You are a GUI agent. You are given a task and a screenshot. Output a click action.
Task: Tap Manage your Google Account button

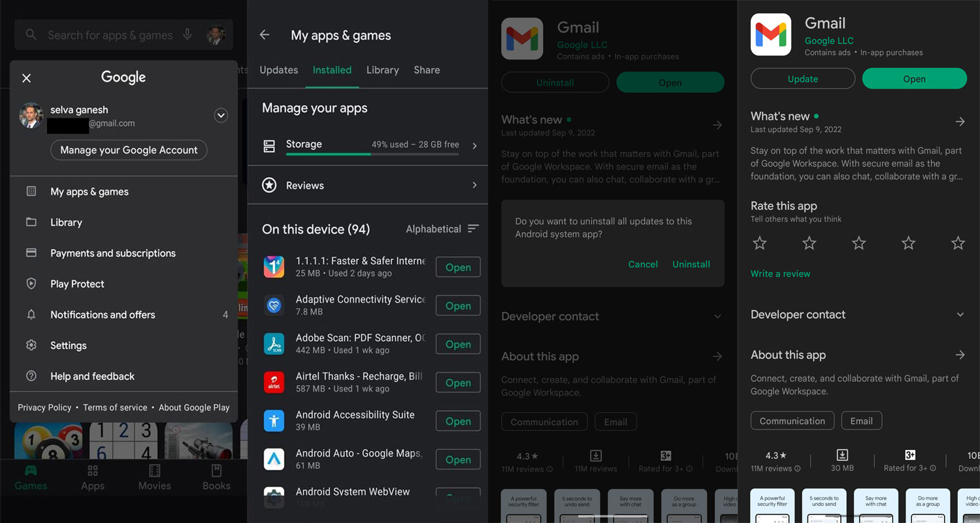[129, 150]
